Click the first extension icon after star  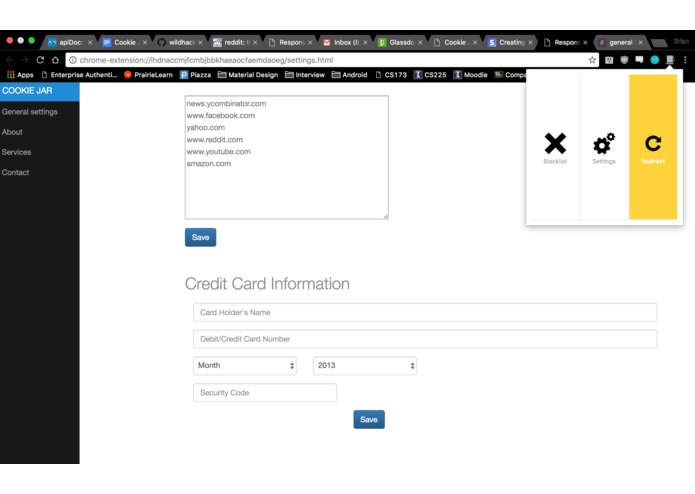[x=609, y=60]
